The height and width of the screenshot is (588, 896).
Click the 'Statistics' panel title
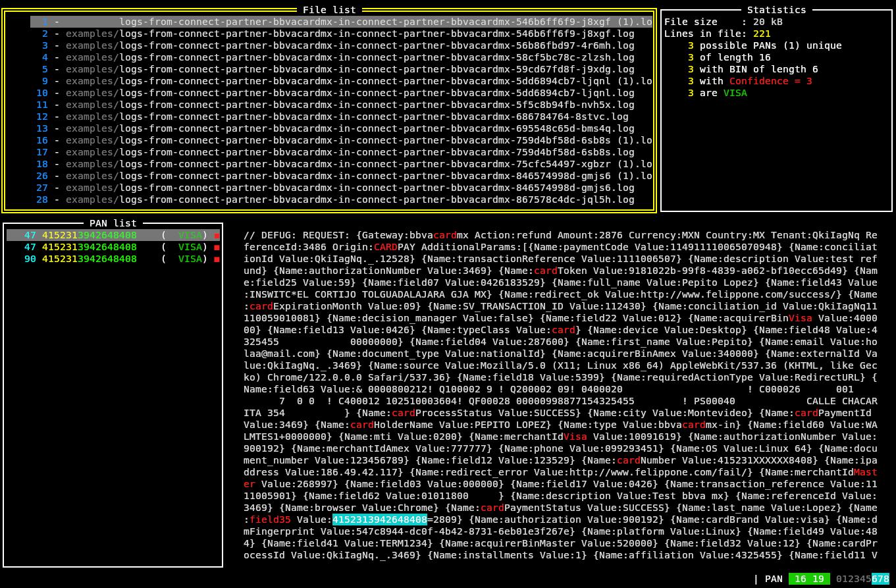777,10
